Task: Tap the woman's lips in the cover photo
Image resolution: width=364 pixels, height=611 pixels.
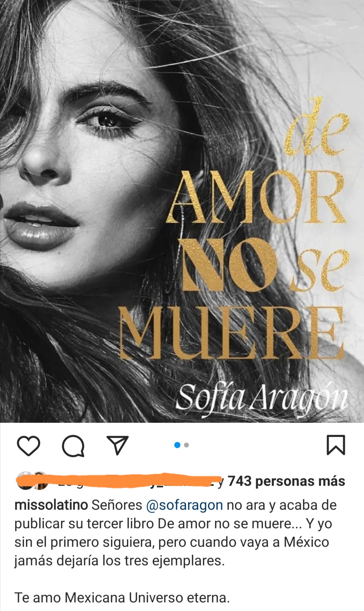Action: 40,224
